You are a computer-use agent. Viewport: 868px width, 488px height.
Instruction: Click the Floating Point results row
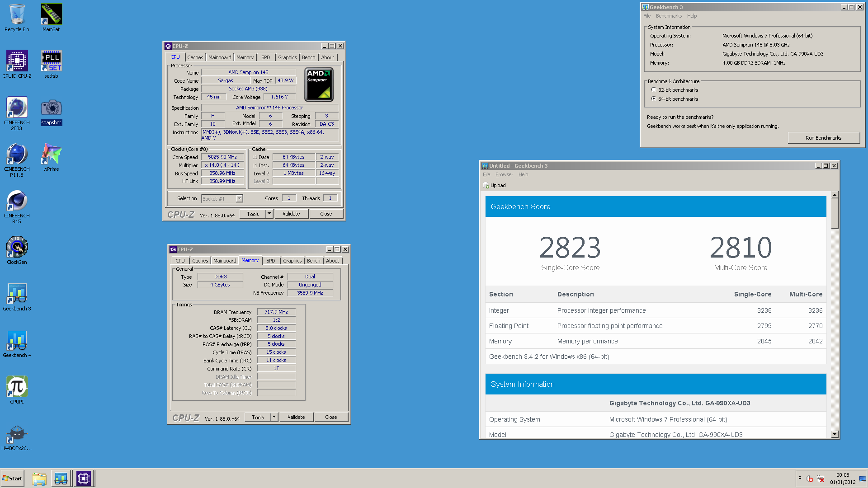[x=656, y=326]
